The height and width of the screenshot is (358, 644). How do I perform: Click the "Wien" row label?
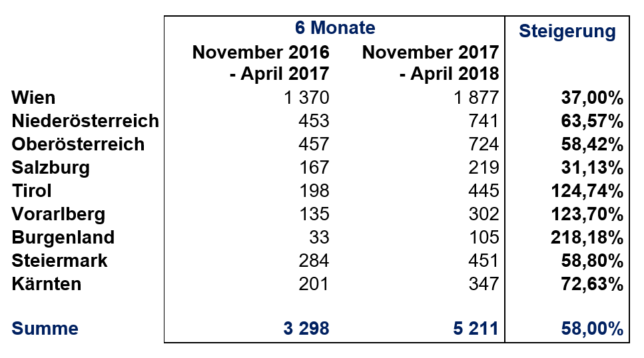click(33, 98)
